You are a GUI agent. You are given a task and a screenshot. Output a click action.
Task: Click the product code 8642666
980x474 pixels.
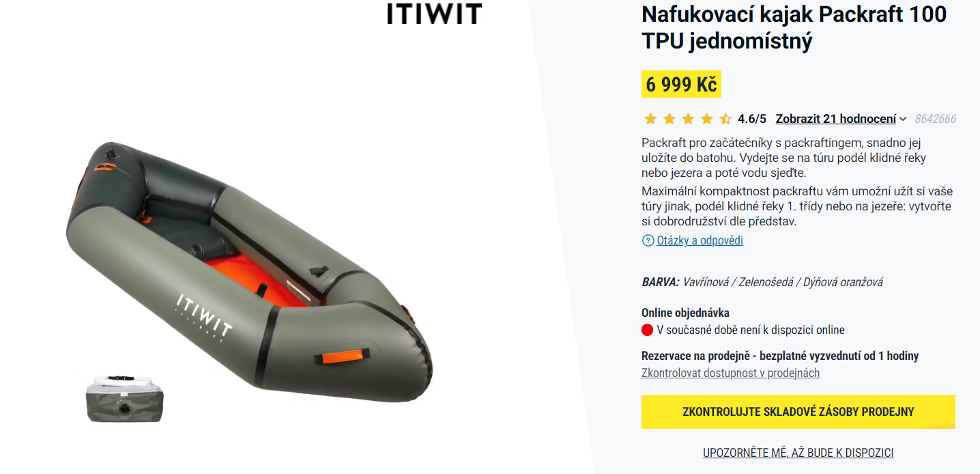point(935,119)
